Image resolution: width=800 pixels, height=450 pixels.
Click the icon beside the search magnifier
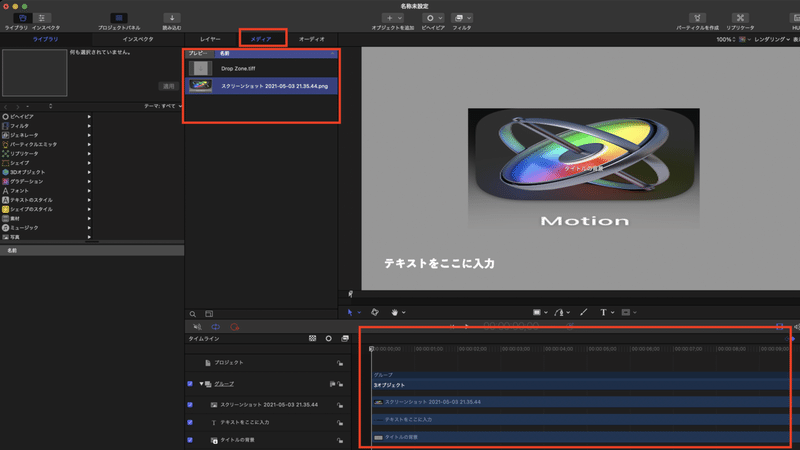(209, 314)
